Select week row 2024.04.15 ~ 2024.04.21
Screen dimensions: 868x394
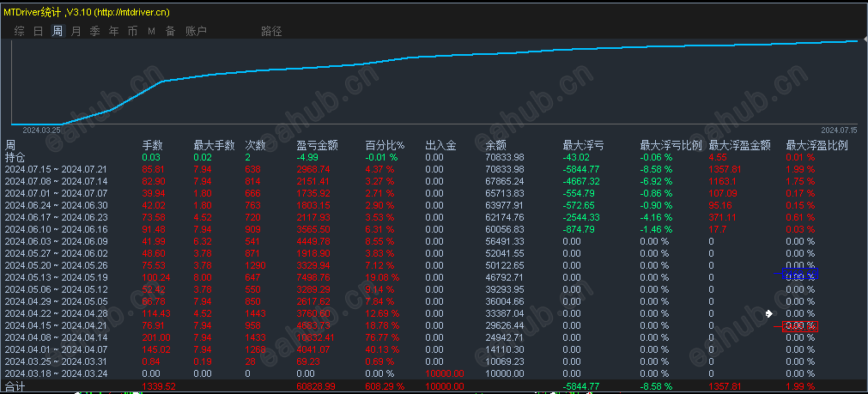coord(55,325)
